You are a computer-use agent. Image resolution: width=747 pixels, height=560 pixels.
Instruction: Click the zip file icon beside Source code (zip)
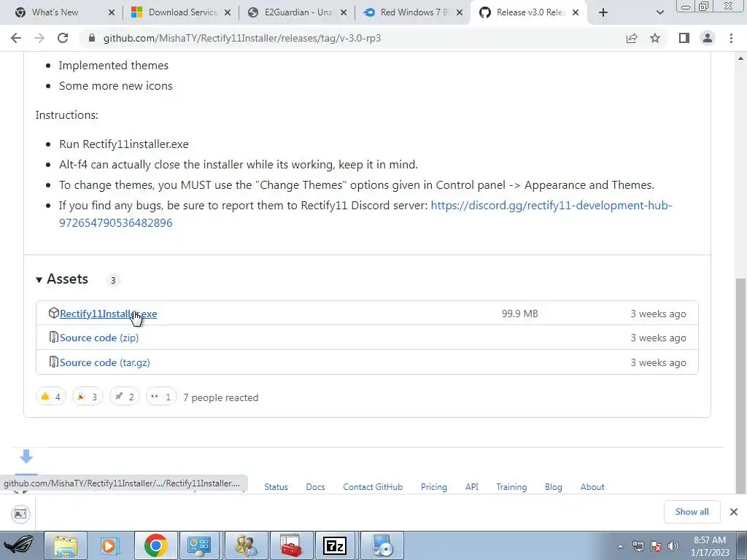click(x=54, y=337)
